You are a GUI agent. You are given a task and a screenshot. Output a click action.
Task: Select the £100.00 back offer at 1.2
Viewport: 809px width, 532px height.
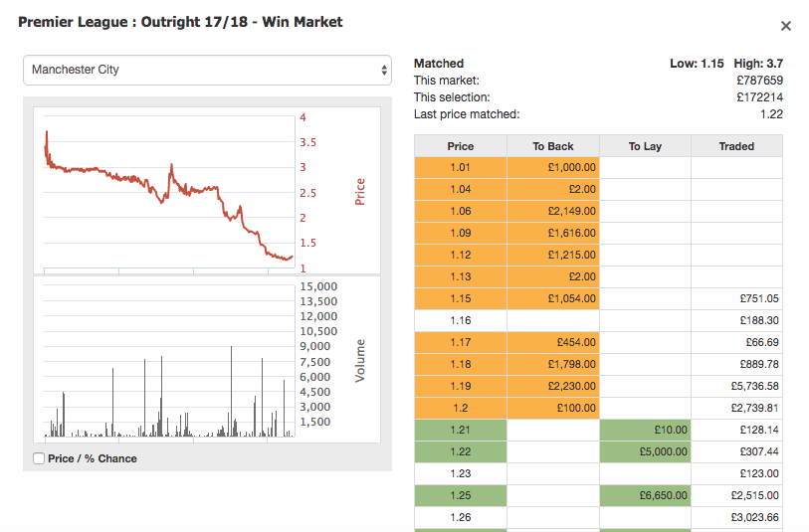(x=553, y=409)
